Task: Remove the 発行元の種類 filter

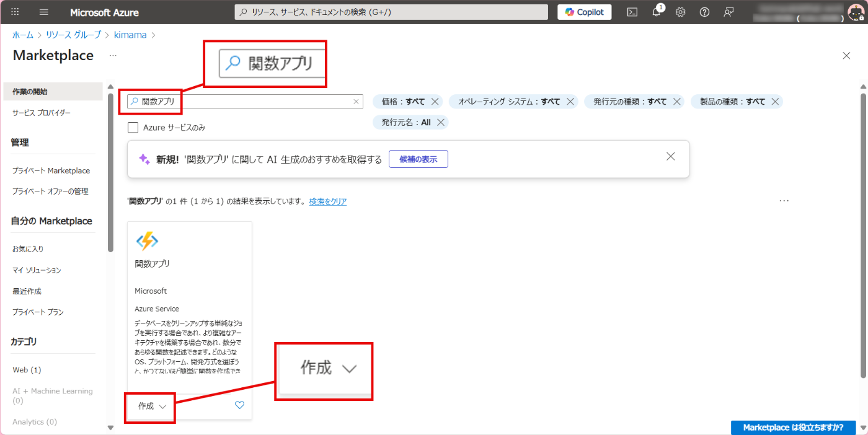Action: (677, 102)
